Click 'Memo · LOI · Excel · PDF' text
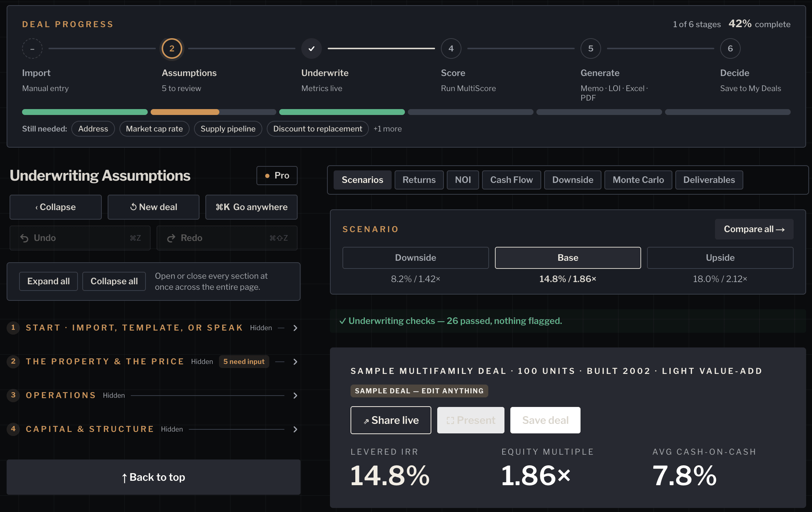The image size is (812, 512). [x=614, y=93]
